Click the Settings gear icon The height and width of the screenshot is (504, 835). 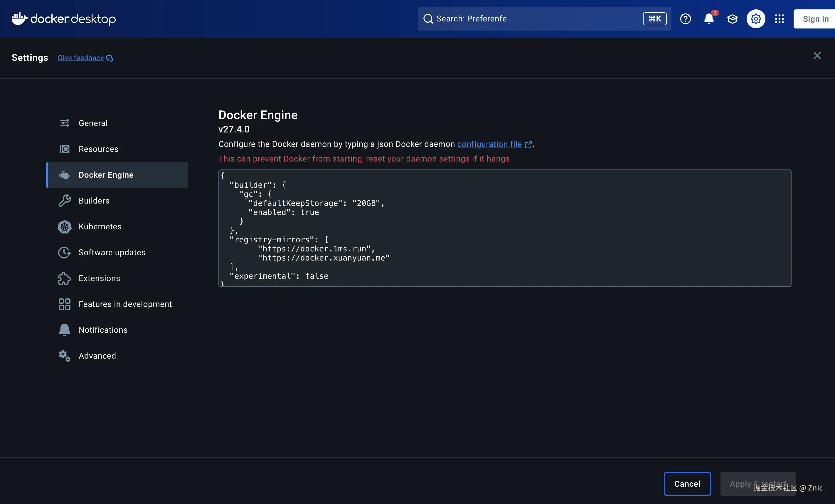tap(756, 19)
